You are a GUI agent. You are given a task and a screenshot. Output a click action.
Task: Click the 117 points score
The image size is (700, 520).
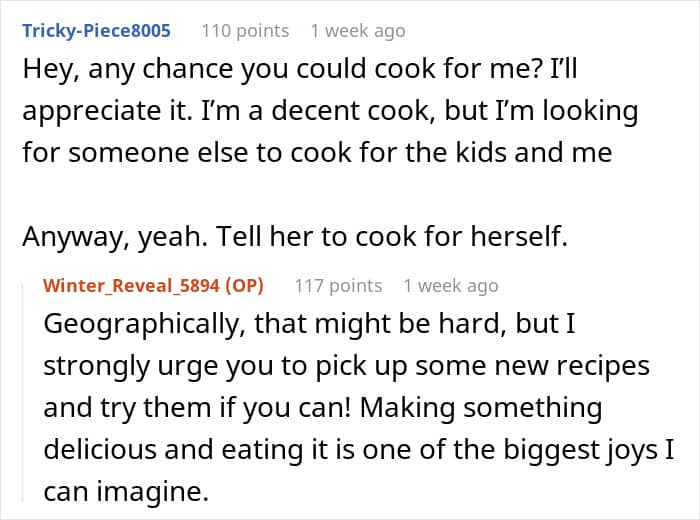tap(338, 286)
